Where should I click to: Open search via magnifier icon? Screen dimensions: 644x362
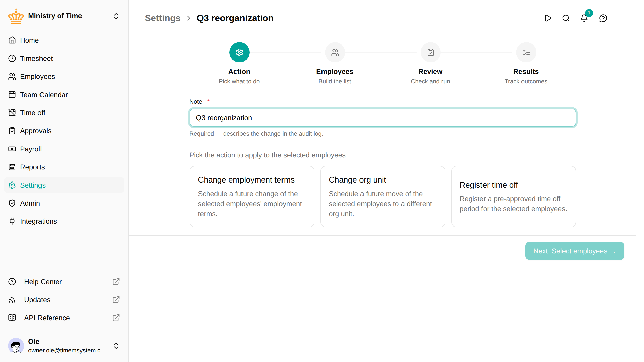click(566, 18)
